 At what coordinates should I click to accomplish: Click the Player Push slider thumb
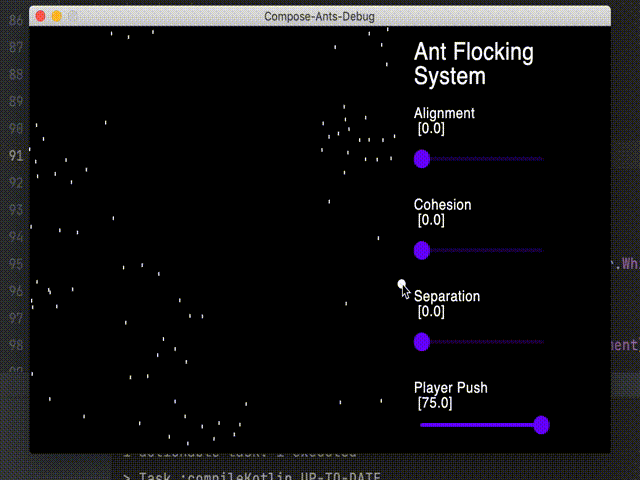541,425
